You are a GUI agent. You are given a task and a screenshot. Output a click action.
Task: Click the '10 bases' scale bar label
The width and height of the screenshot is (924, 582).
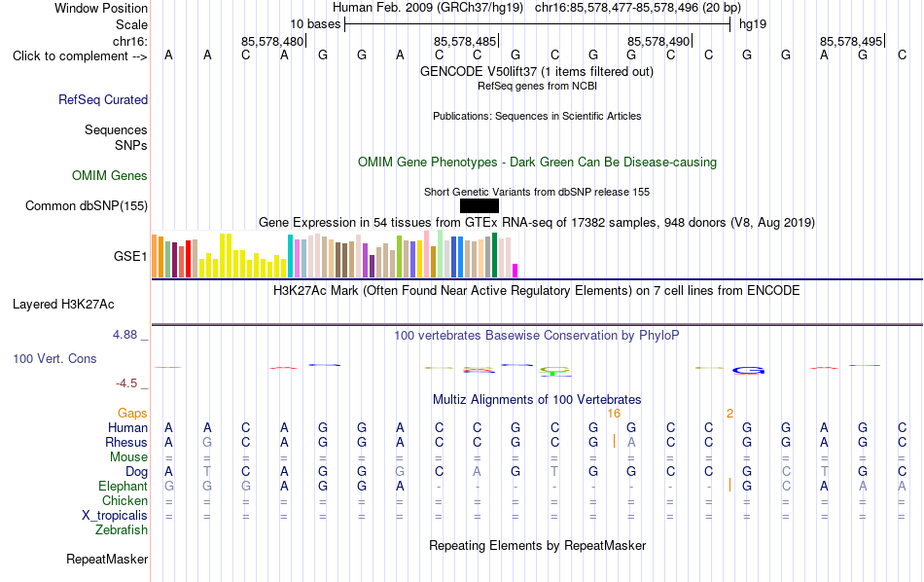(315, 24)
